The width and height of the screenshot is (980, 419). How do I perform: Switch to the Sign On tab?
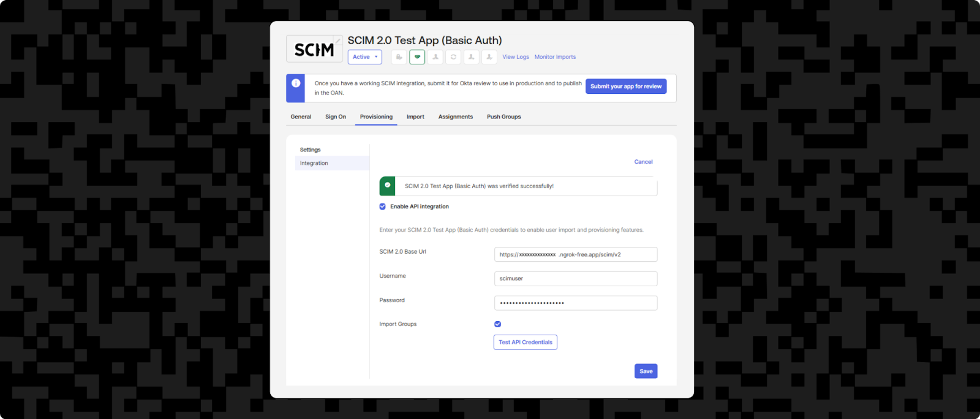click(x=335, y=117)
